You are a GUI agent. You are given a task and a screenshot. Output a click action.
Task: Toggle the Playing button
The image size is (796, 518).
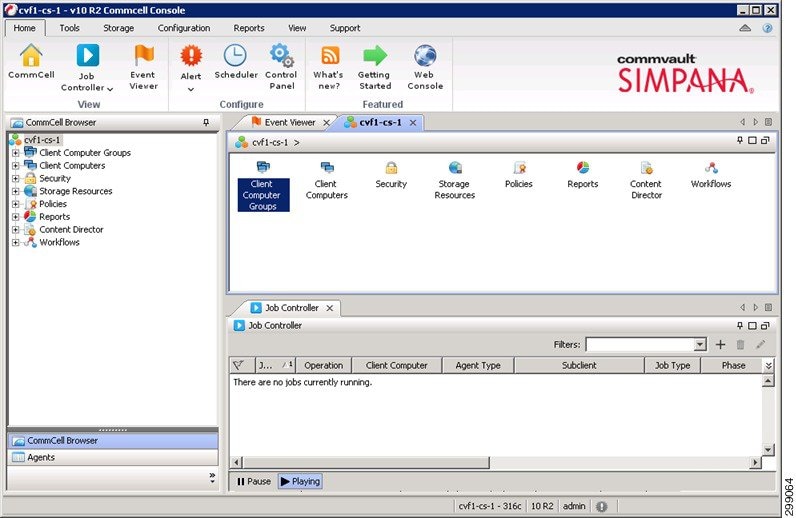tap(300, 481)
